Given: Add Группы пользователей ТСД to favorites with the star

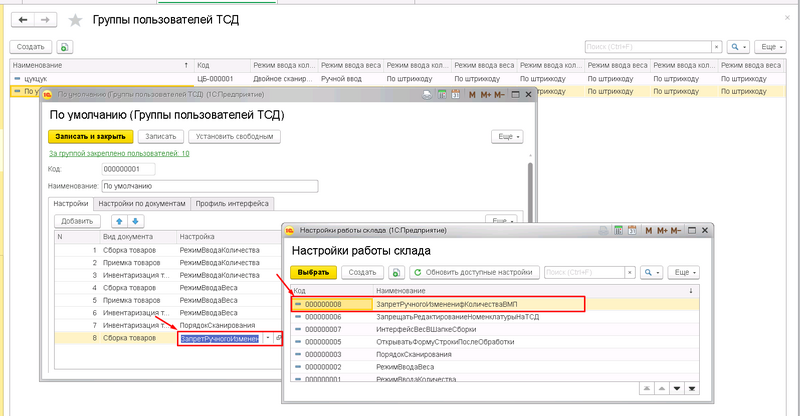Looking at the screenshot, I should [76, 20].
